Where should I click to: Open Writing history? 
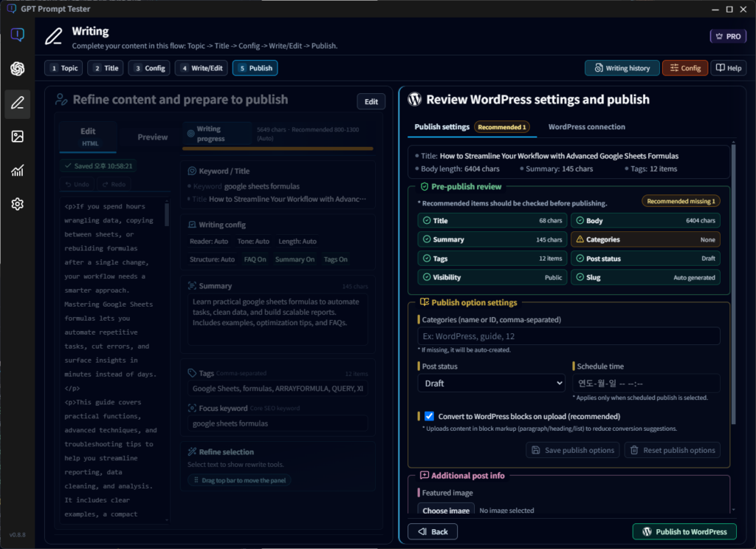(622, 67)
